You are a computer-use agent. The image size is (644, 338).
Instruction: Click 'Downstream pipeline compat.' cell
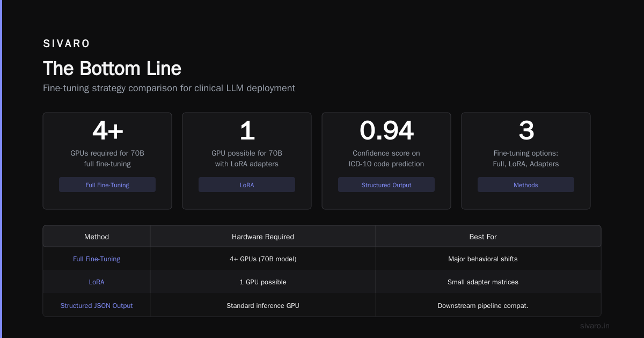483,305
